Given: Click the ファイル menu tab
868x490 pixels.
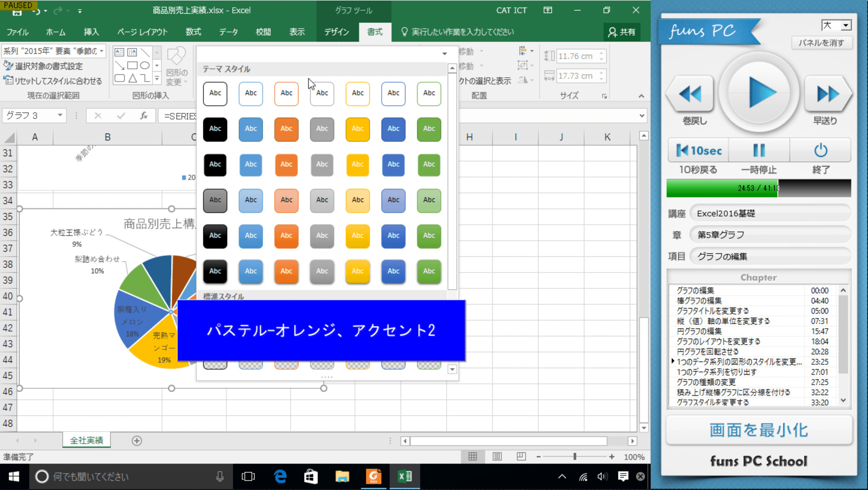Looking at the screenshot, I should [17, 32].
